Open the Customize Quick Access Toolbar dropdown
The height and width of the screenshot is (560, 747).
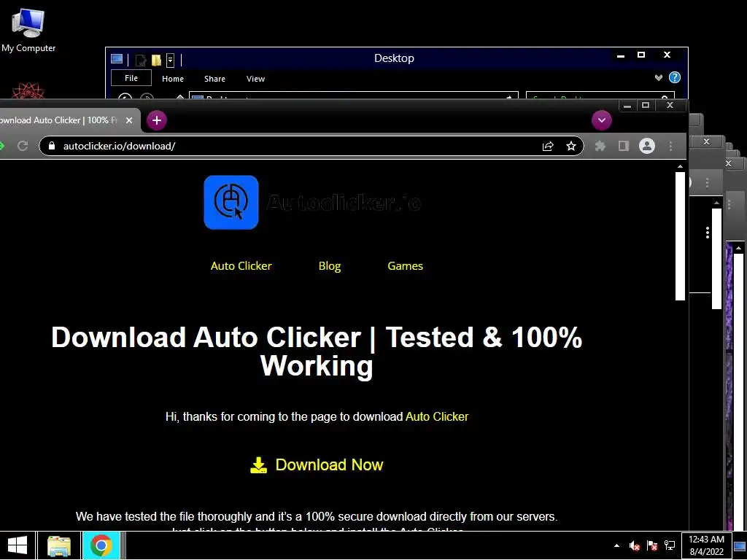170,60
